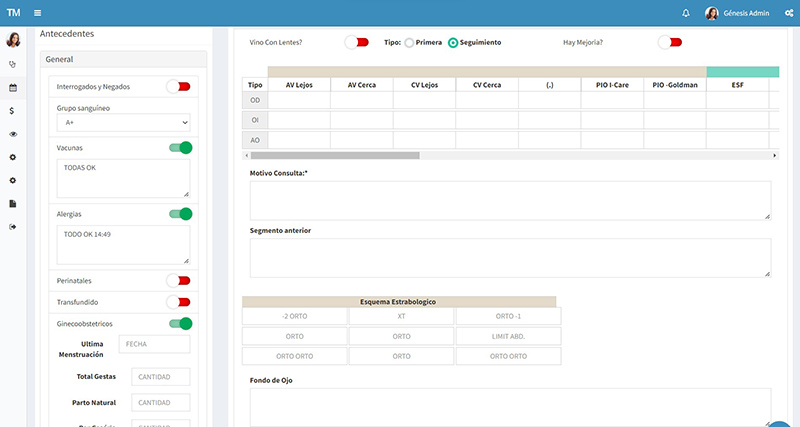Click OD row ESF cell
800x427 pixels.
tap(737, 101)
